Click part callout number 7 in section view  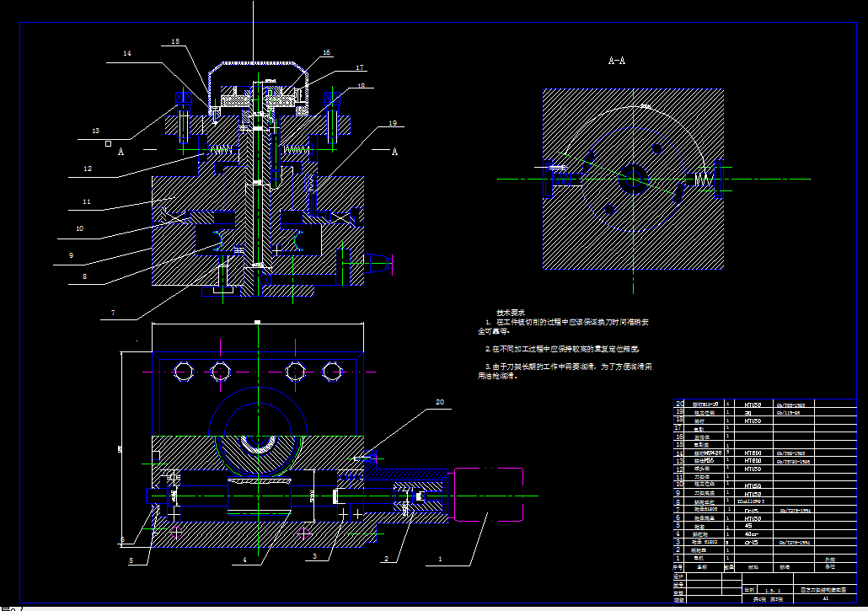[x=113, y=313]
